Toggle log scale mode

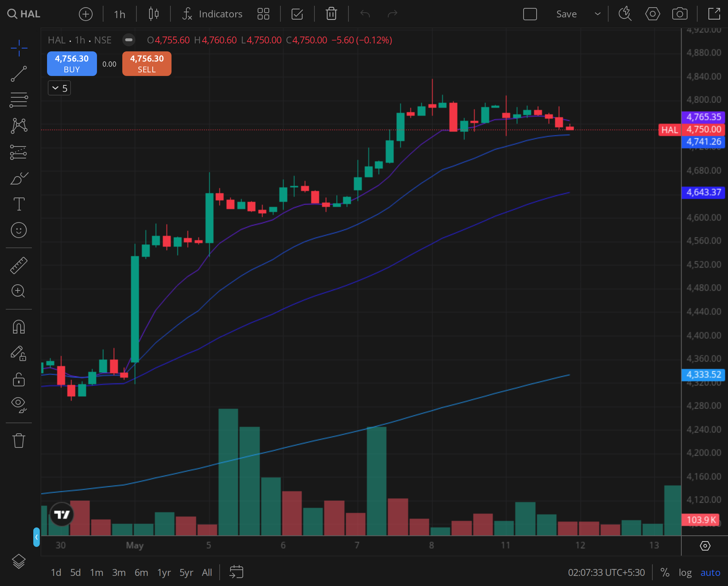(x=685, y=573)
